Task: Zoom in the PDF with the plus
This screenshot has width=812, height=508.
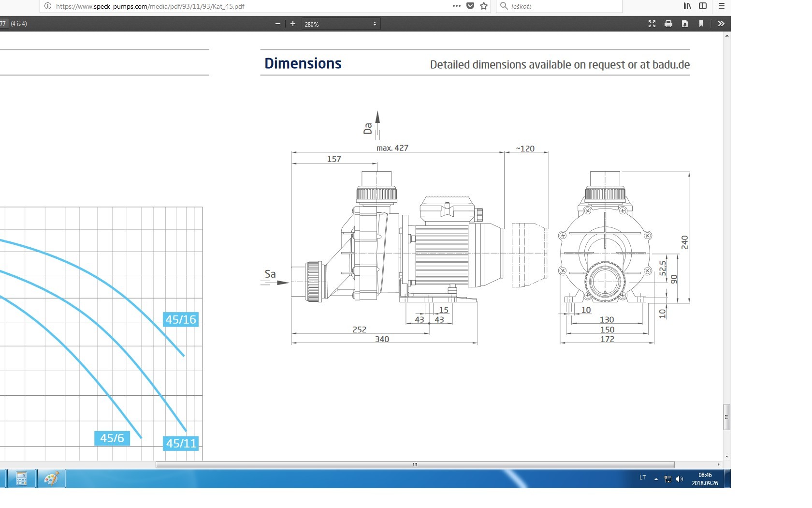Action: (x=293, y=24)
